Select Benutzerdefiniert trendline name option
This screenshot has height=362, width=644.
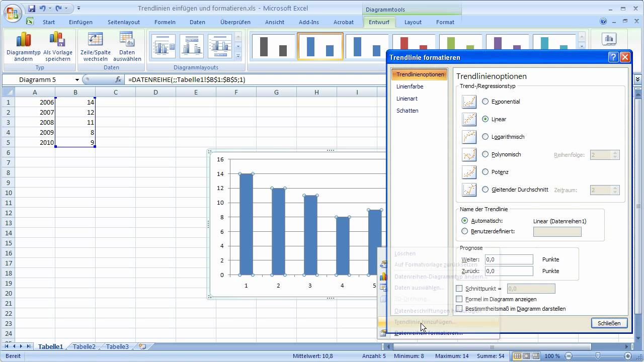coord(464,231)
